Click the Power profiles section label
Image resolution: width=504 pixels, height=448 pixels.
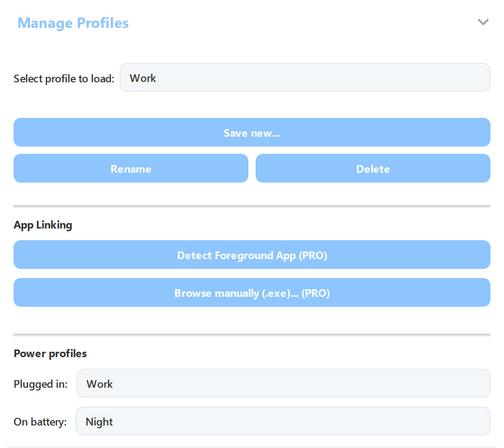[50, 354]
